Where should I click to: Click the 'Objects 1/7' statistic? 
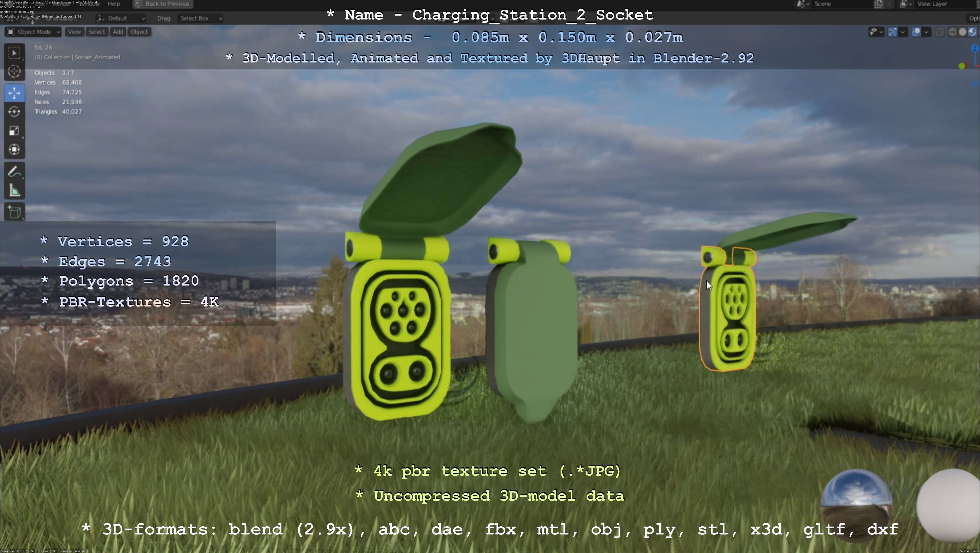(x=54, y=73)
